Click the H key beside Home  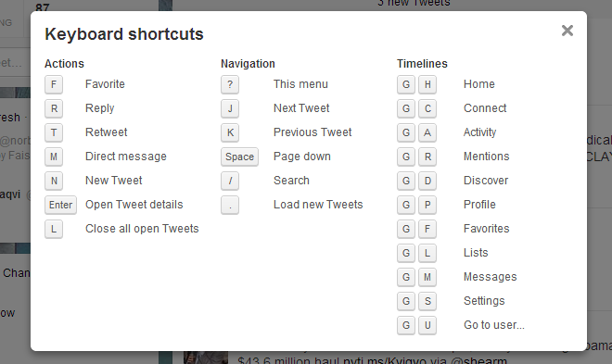click(x=427, y=84)
